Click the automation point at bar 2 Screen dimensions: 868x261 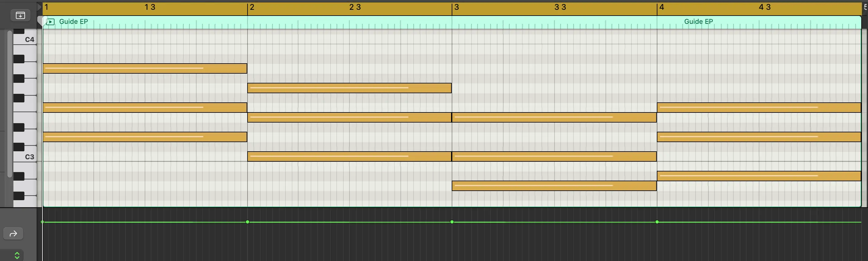click(248, 222)
